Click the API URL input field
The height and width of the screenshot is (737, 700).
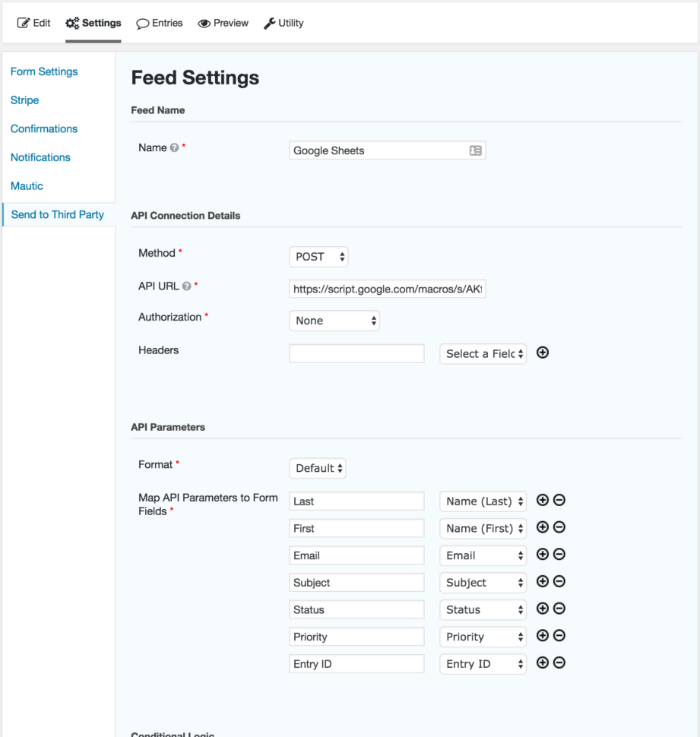[x=388, y=289]
